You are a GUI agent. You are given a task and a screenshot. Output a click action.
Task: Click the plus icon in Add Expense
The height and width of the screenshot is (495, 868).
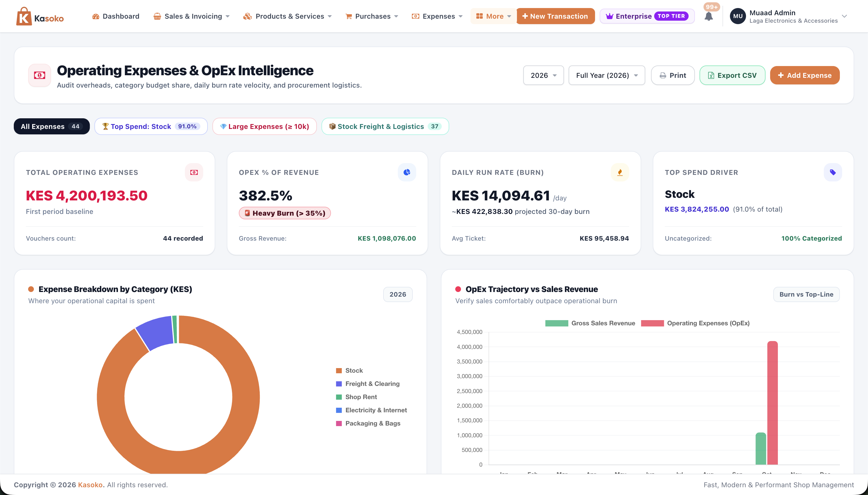(x=781, y=76)
